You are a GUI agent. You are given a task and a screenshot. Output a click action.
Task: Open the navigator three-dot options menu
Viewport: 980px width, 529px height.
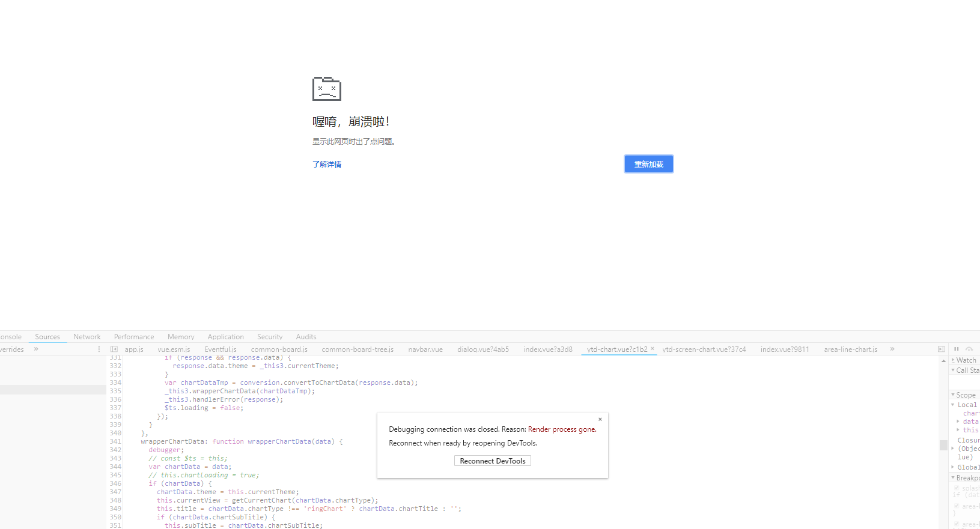(99, 349)
